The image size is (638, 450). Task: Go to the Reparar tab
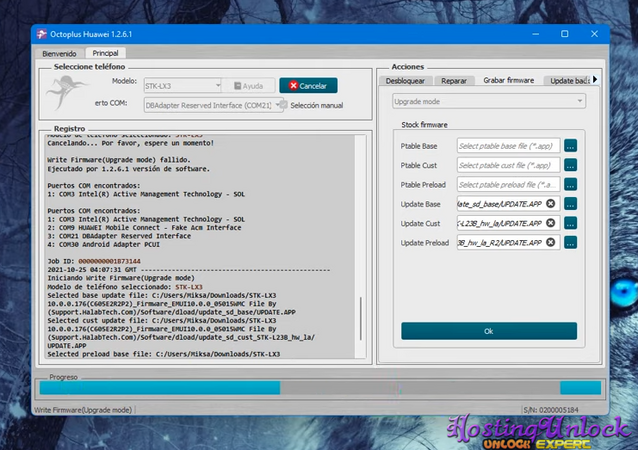pos(454,79)
